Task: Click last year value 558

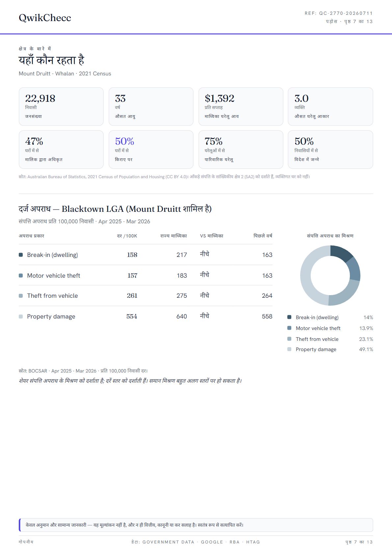Action: 267,317
